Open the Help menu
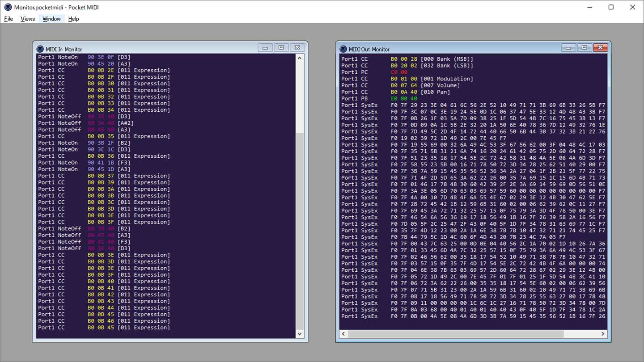 tap(73, 19)
